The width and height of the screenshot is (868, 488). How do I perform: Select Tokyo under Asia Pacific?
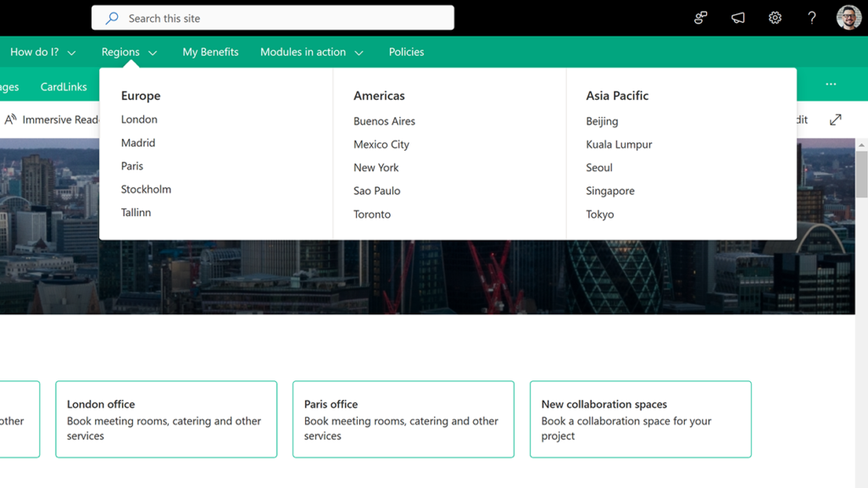pyautogui.click(x=599, y=214)
